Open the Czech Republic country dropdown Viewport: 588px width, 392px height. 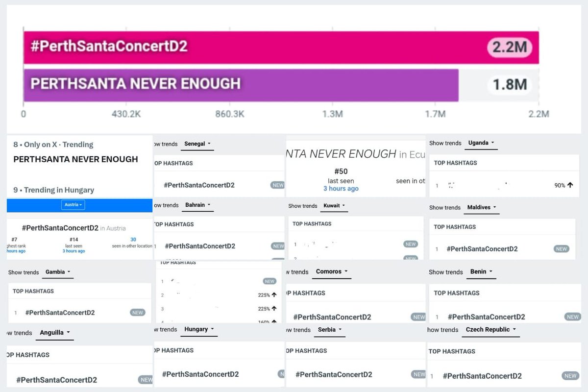coord(490,330)
